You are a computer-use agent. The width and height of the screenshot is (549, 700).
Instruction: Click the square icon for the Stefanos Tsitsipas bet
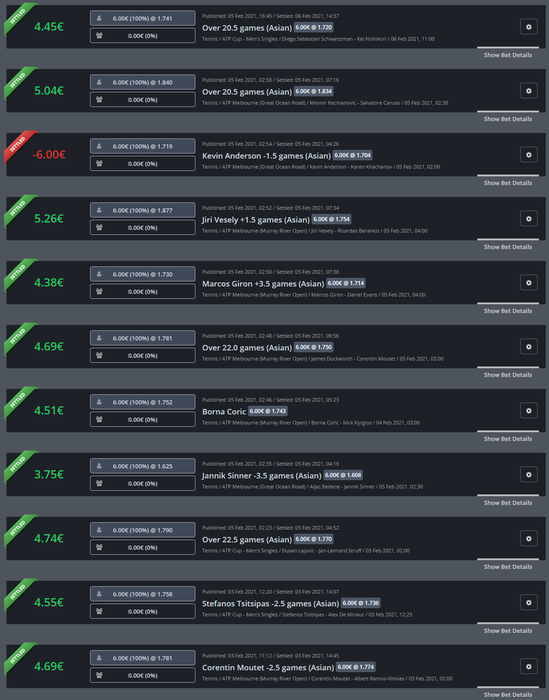528,603
